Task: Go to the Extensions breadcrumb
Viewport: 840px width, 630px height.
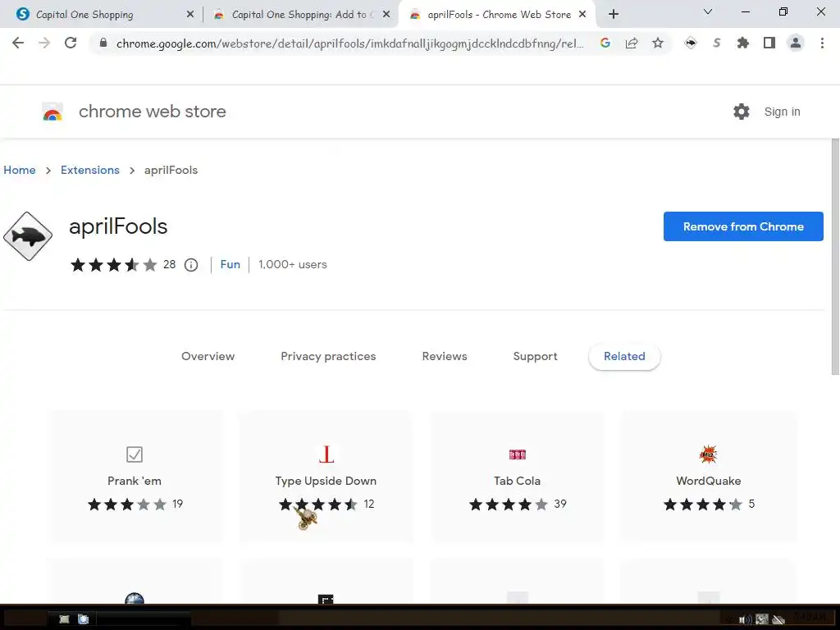Action: pos(90,170)
